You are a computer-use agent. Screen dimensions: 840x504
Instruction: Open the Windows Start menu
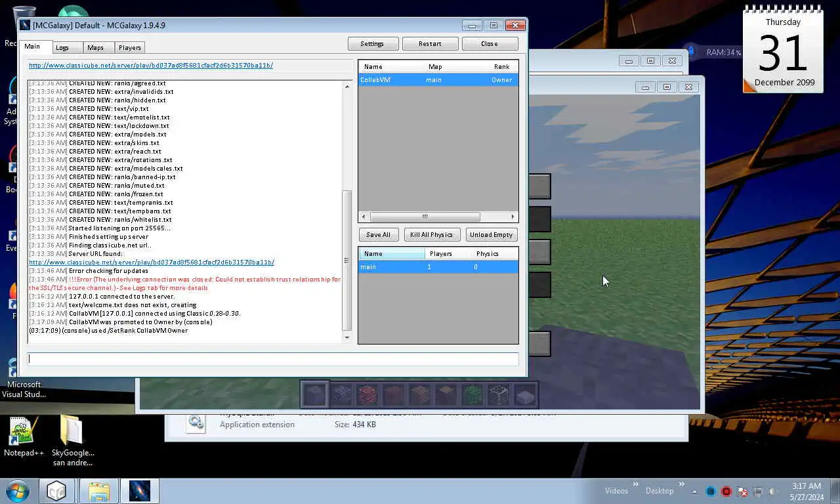coord(18,491)
